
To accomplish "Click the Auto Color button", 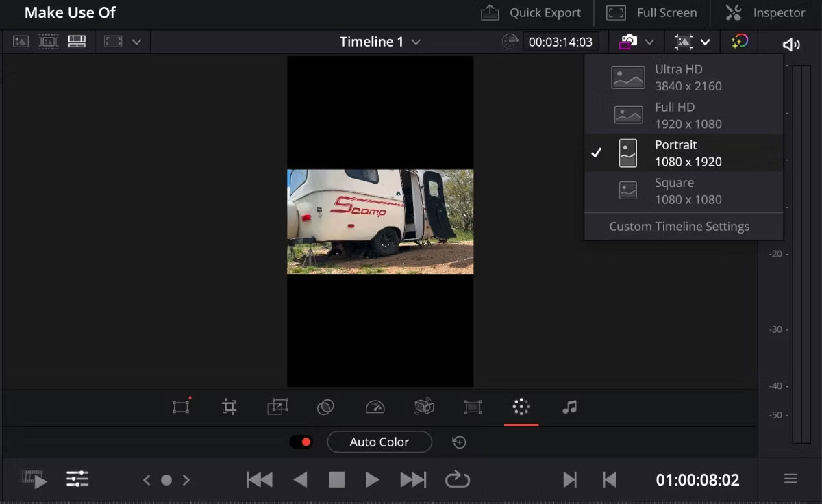I will pyautogui.click(x=379, y=442).
